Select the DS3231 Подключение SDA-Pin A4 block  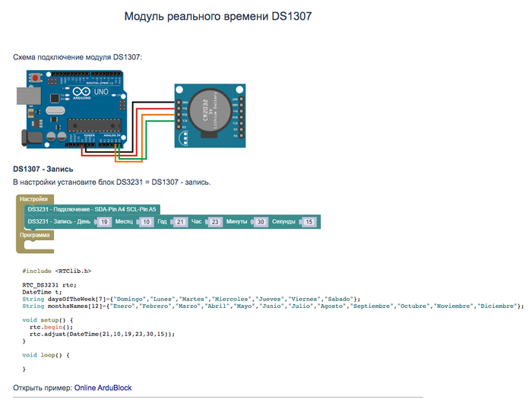pyautogui.click(x=91, y=209)
